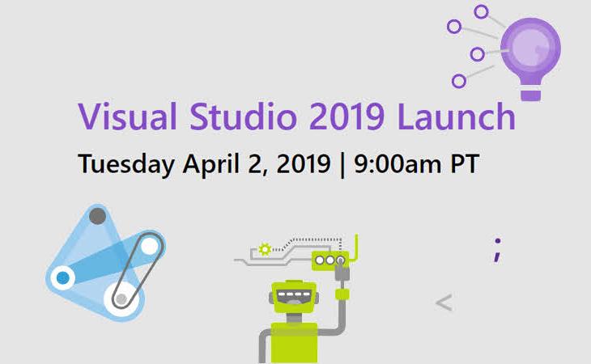Click the lowest node circle connected to the lightbulb

[x=459, y=80]
